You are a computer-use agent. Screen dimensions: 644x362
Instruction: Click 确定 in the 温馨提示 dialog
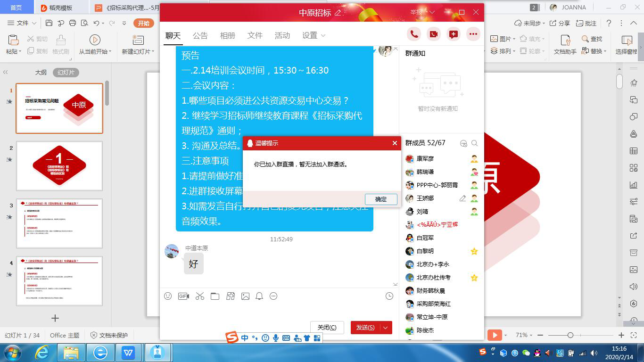click(x=381, y=199)
